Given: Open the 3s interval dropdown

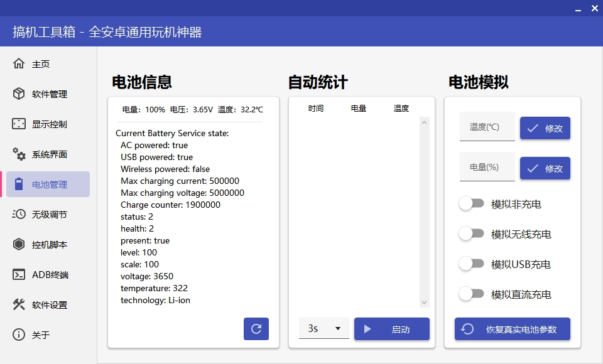Looking at the screenshot, I should [323, 329].
